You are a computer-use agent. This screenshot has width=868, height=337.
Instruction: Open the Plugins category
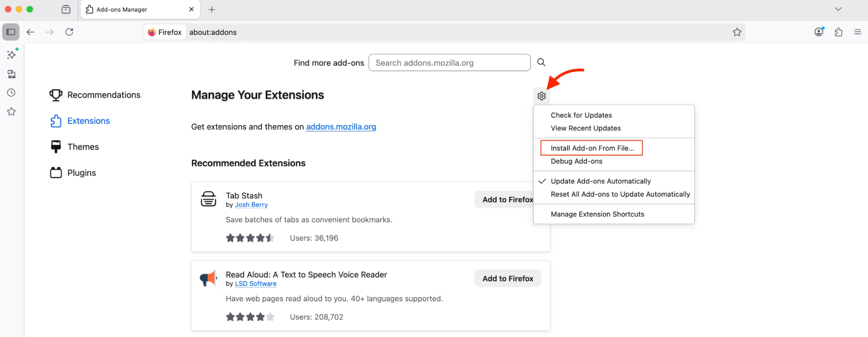click(x=74, y=173)
